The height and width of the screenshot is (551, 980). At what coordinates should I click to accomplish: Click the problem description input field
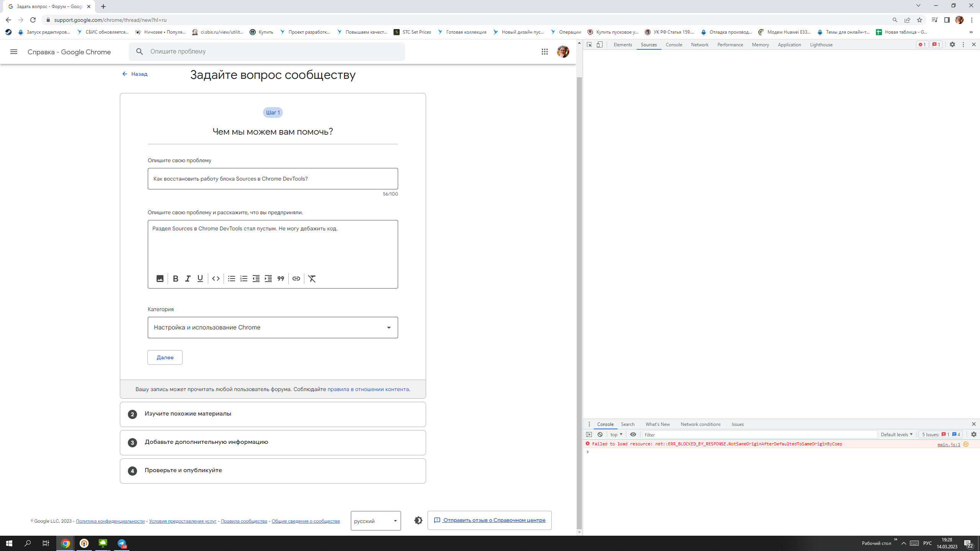[x=273, y=178]
